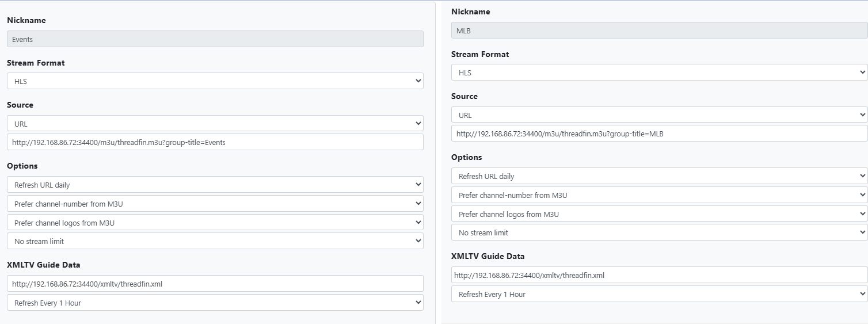Open Events' Prefer channel logos from M3U dropdown
This screenshot has height=324, width=868.
[215, 223]
